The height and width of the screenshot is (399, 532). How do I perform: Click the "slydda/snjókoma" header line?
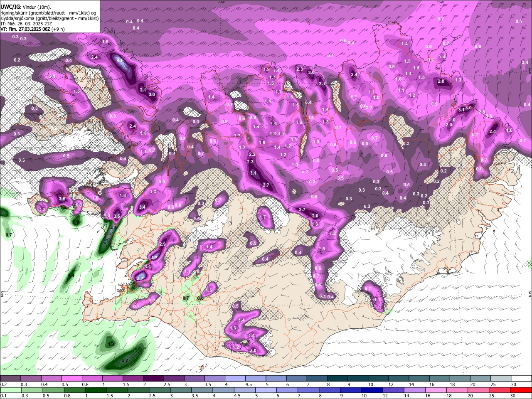[49, 18]
